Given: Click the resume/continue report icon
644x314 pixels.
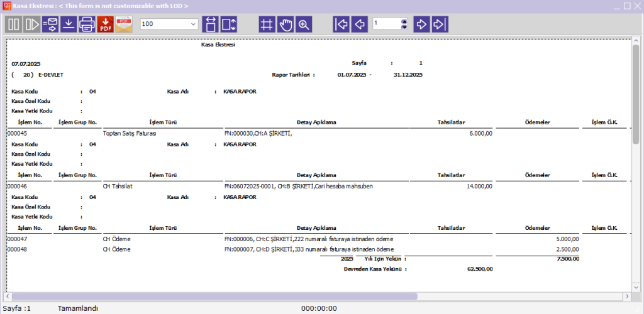Looking at the screenshot, I should pos(31,24).
